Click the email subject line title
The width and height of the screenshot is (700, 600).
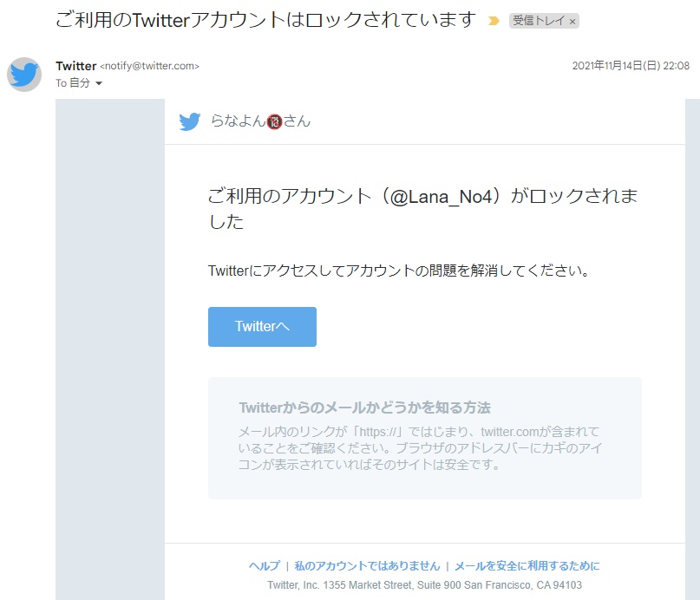coord(265,19)
